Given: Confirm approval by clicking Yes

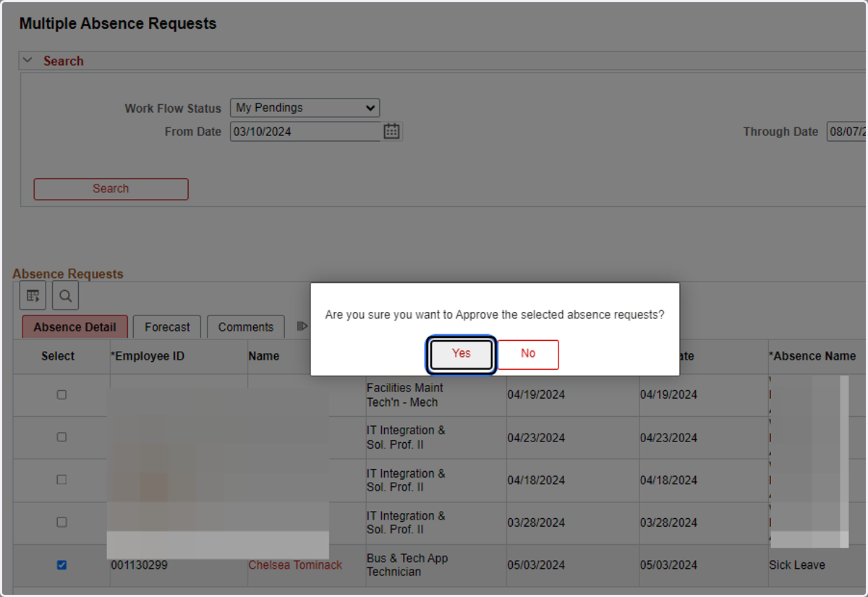Looking at the screenshot, I should [461, 355].
